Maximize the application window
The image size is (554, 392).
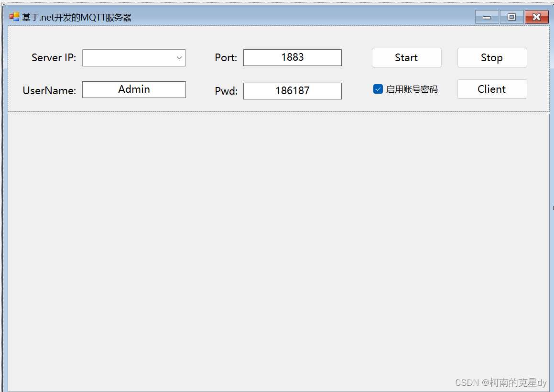click(x=511, y=17)
